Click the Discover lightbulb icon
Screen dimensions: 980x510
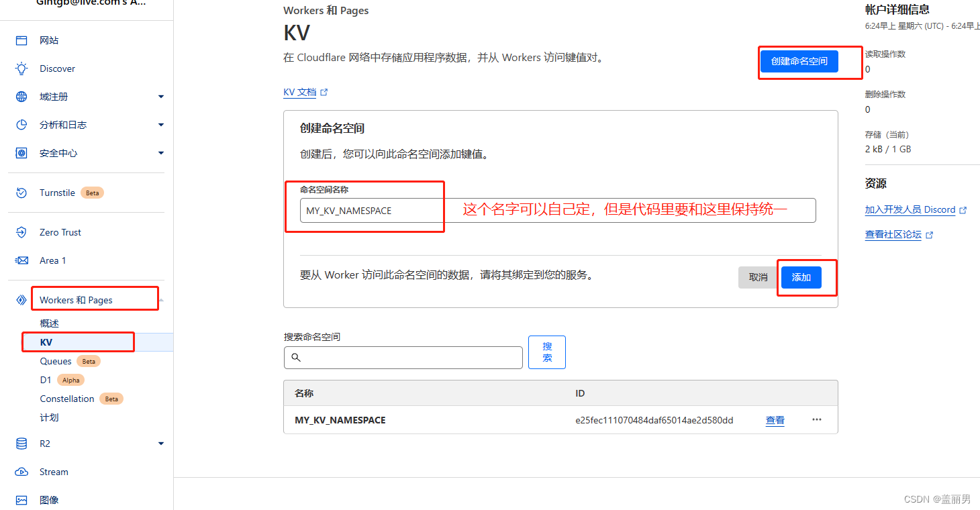[x=21, y=68]
